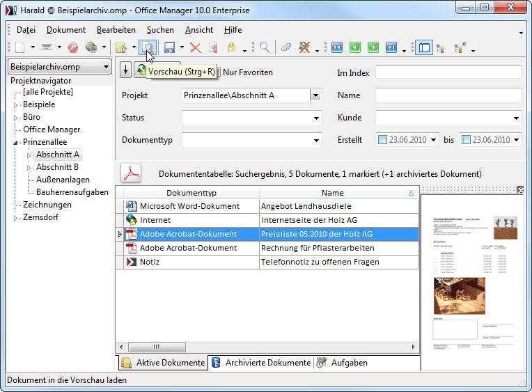This screenshot has width=532, height=392.
Task: Click the new blank document icon
Action: [19, 47]
